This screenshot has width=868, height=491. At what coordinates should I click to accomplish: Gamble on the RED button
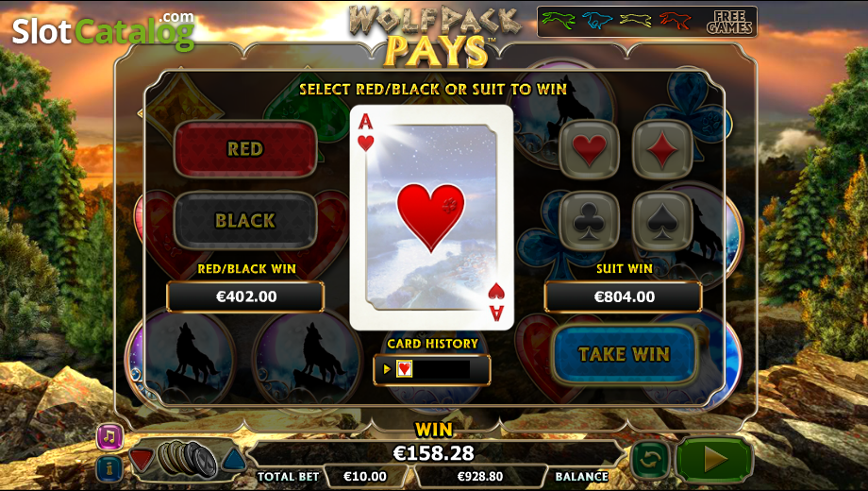click(x=245, y=149)
